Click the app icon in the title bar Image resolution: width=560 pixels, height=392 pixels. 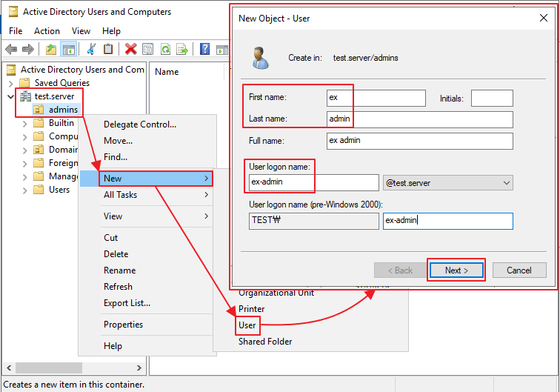13,12
